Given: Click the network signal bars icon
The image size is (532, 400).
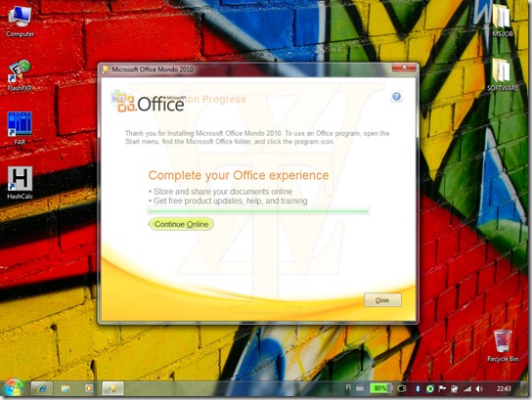Looking at the screenshot, I should coord(467,389).
